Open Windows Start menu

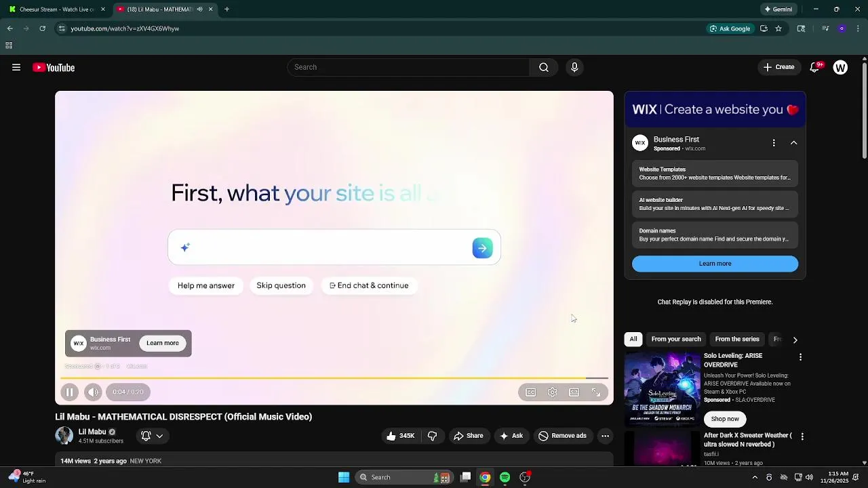(x=344, y=477)
